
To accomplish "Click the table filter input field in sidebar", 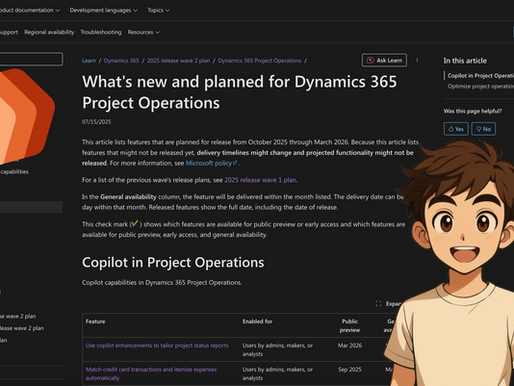I will point(31,59).
